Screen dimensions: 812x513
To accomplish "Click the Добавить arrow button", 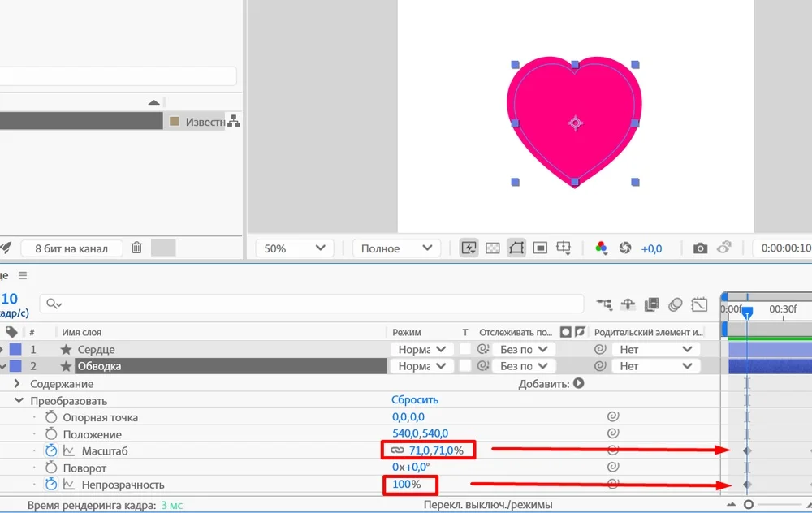I will [x=578, y=384].
